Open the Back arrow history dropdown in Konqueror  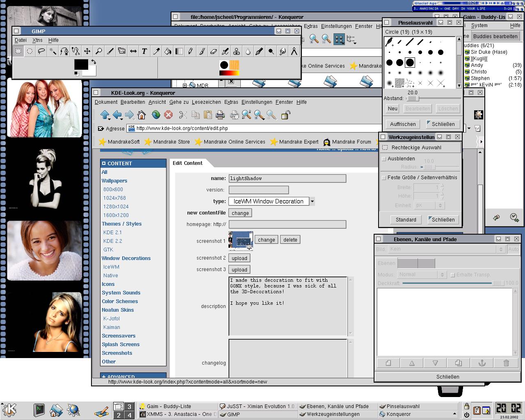(121, 119)
